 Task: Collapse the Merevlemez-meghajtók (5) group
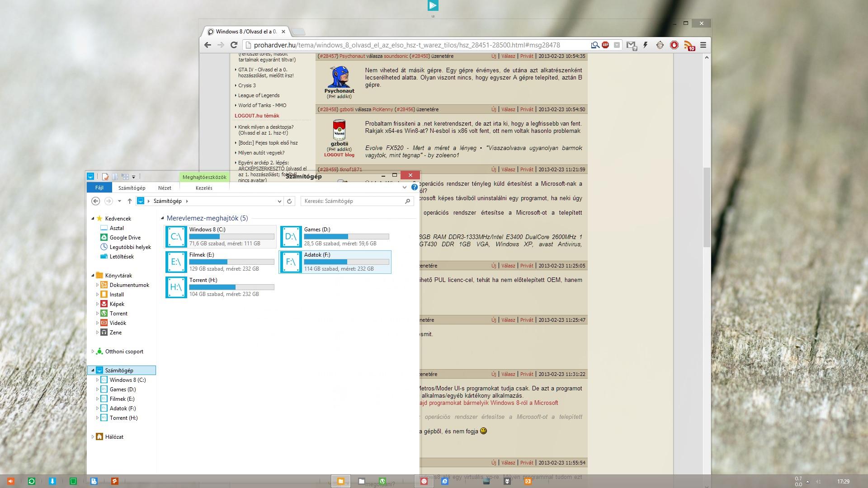pyautogui.click(x=162, y=218)
